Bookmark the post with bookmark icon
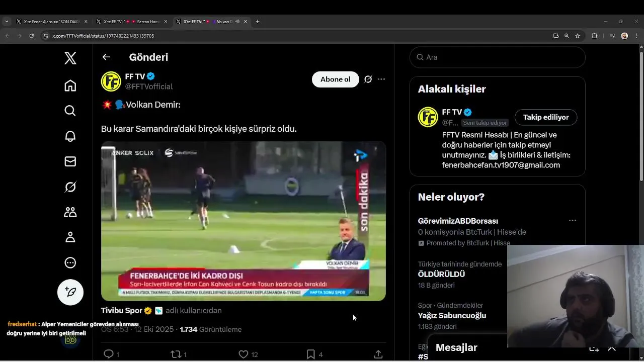 point(311,354)
